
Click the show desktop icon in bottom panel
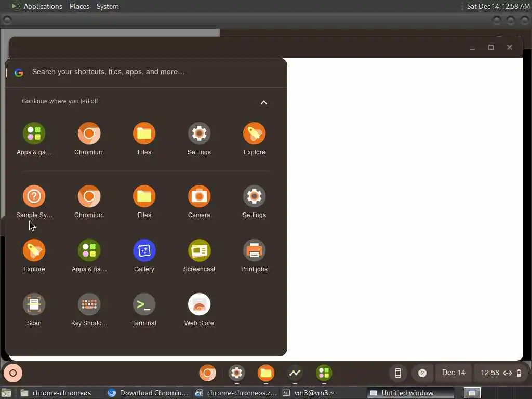6,393
